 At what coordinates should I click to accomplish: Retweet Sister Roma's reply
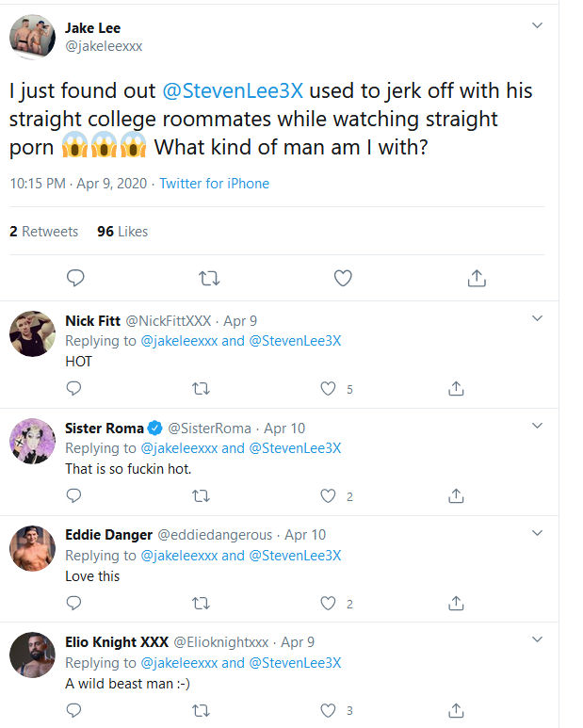tap(201, 495)
